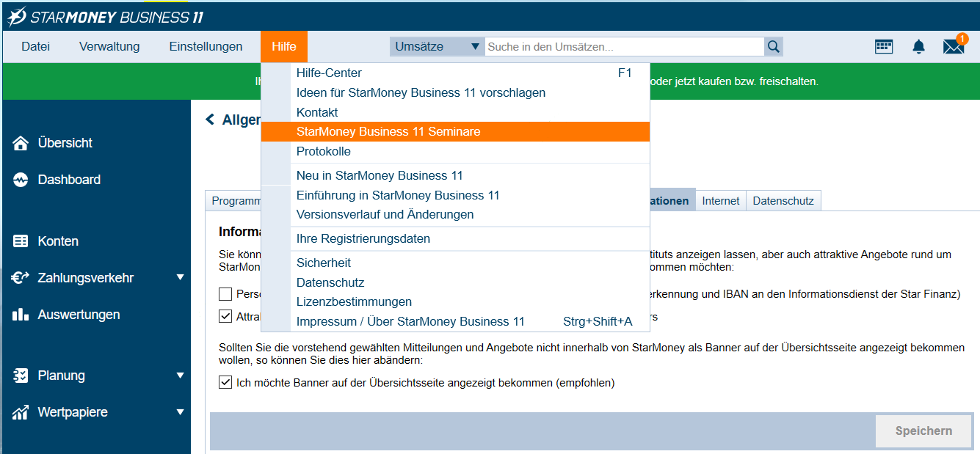Enable the Persönliche Mitteilungen checkbox
Viewport: 980px width, 454px height.
point(225,294)
